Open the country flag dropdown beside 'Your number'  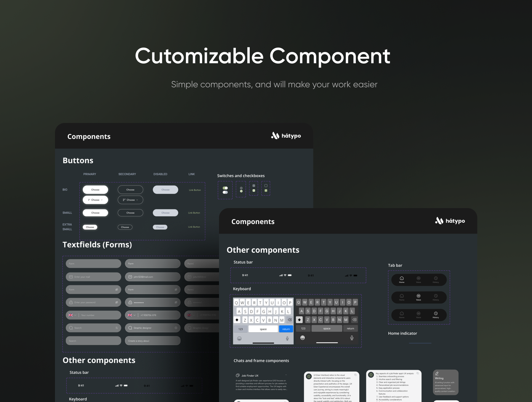coord(72,315)
